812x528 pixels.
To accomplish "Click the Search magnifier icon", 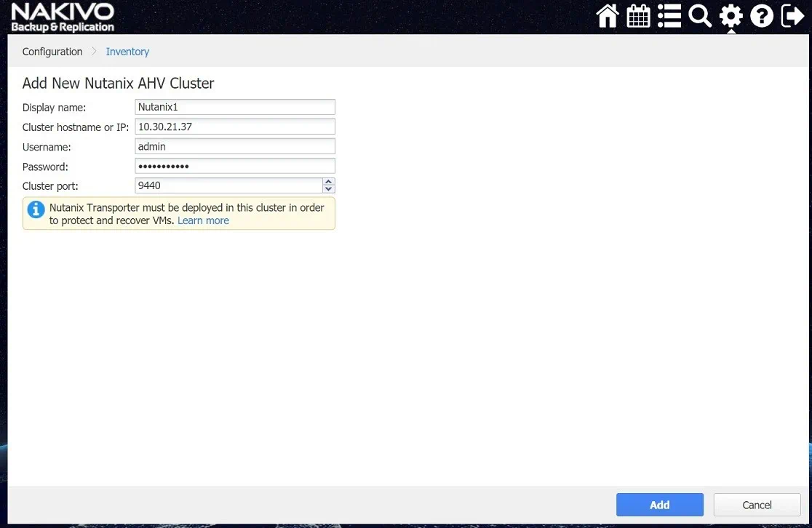I will [700, 16].
